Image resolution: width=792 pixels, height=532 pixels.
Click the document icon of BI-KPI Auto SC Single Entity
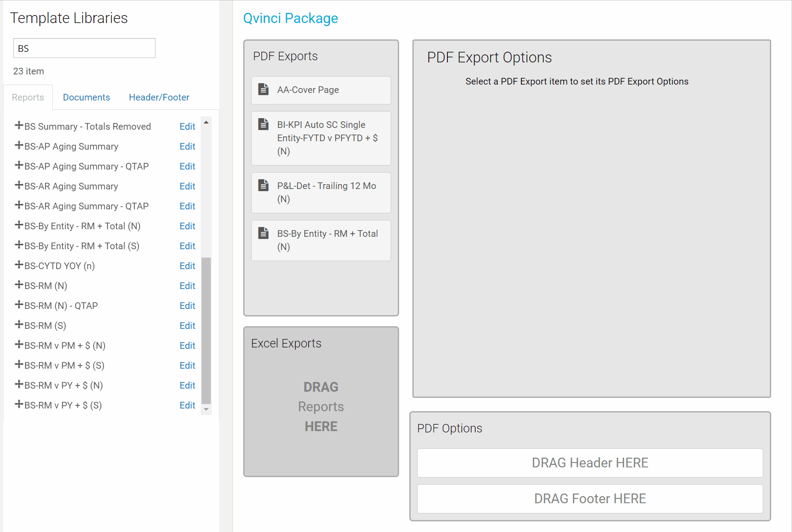[x=264, y=124]
